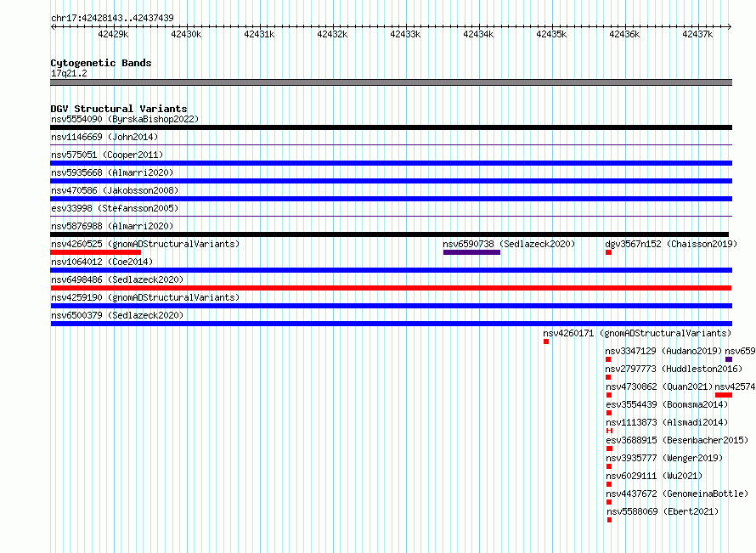Image resolution: width=756 pixels, height=553 pixels.
Task: Open the nsv1064012 (Coe2014) variant label
Action: tap(102, 262)
